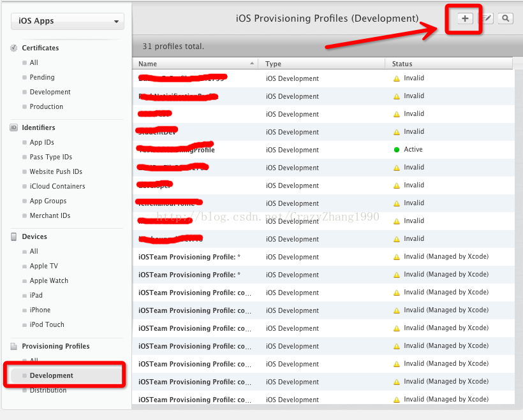
Task: Sort profiles by Name column header
Action: pos(195,64)
